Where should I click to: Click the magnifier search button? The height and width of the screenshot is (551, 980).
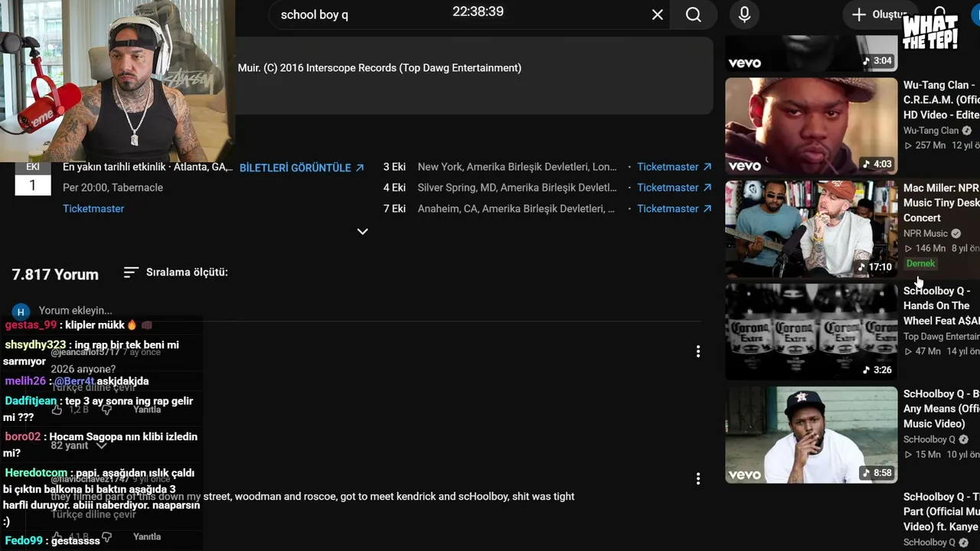(694, 15)
